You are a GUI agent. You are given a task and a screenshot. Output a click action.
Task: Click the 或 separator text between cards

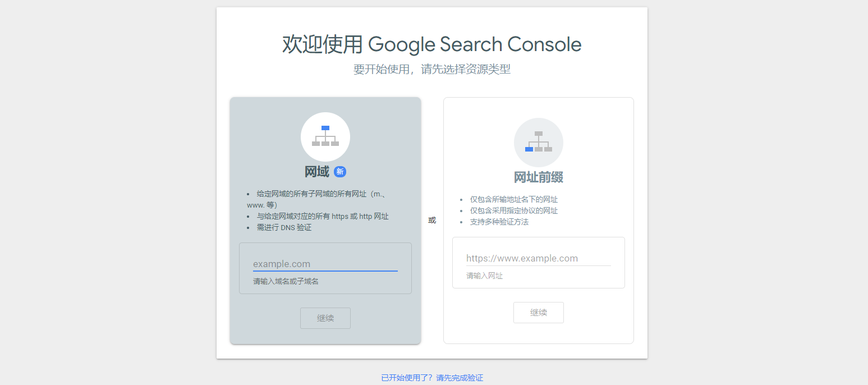(x=432, y=220)
